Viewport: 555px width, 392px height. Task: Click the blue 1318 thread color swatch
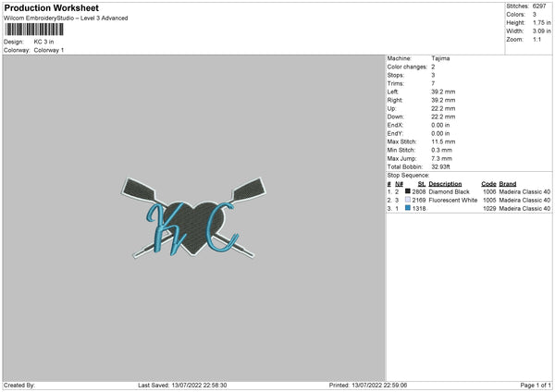(x=408, y=208)
